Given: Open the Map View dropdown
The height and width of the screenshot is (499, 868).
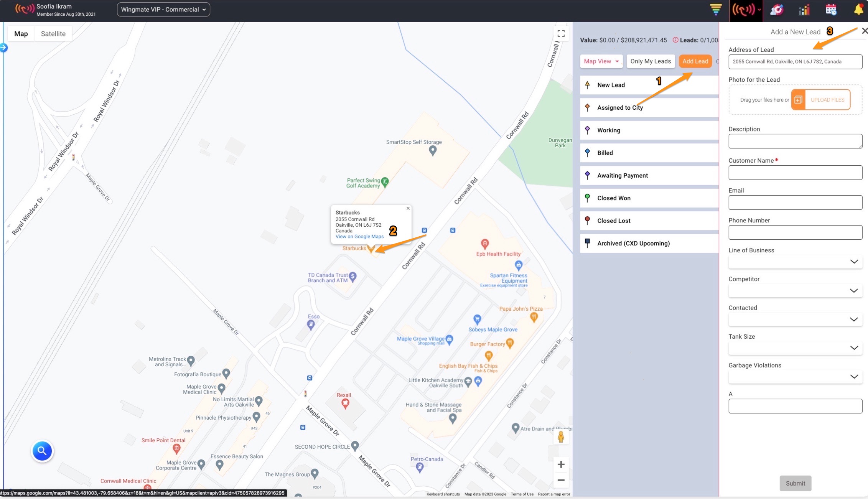Looking at the screenshot, I should click(x=601, y=61).
